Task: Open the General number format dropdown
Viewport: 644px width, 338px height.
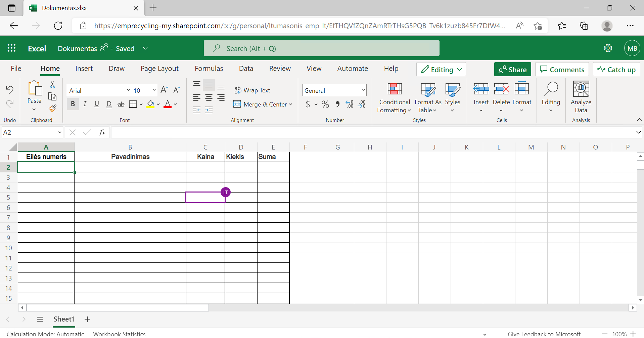Action: (x=363, y=90)
